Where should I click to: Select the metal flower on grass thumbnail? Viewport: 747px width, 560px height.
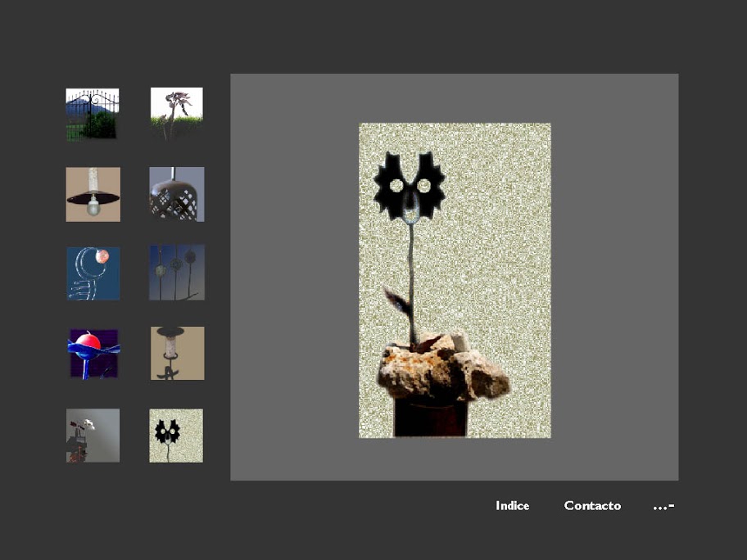click(176, 113)
